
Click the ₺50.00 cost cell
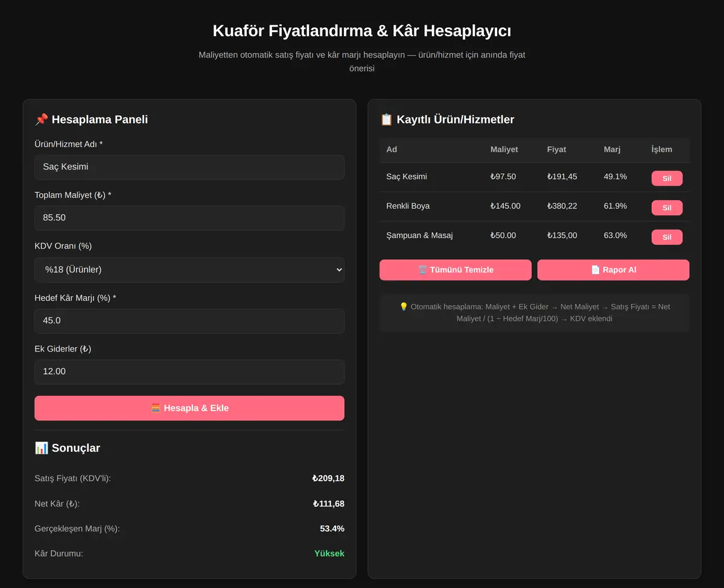tap(503, 235)
